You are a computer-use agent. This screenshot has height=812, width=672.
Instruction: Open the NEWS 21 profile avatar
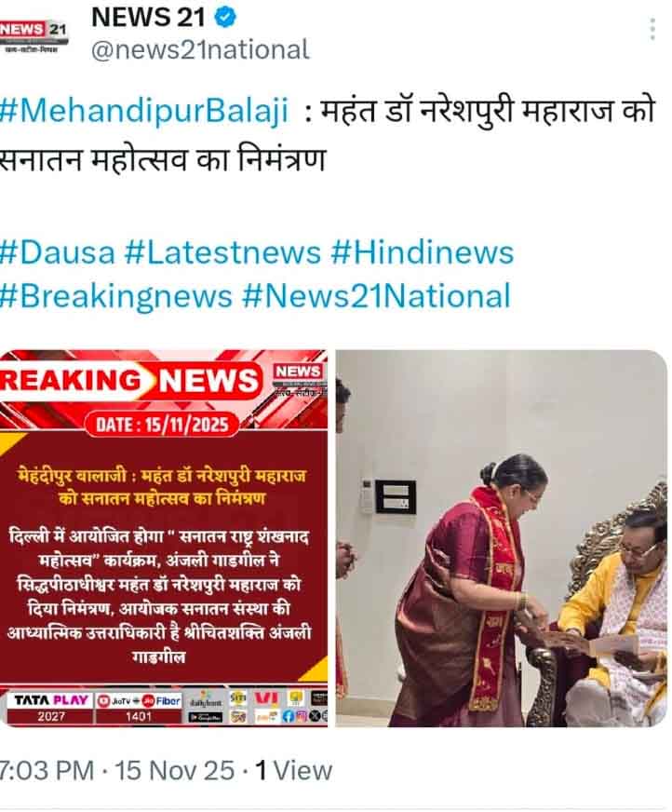(x=34, y=36)
